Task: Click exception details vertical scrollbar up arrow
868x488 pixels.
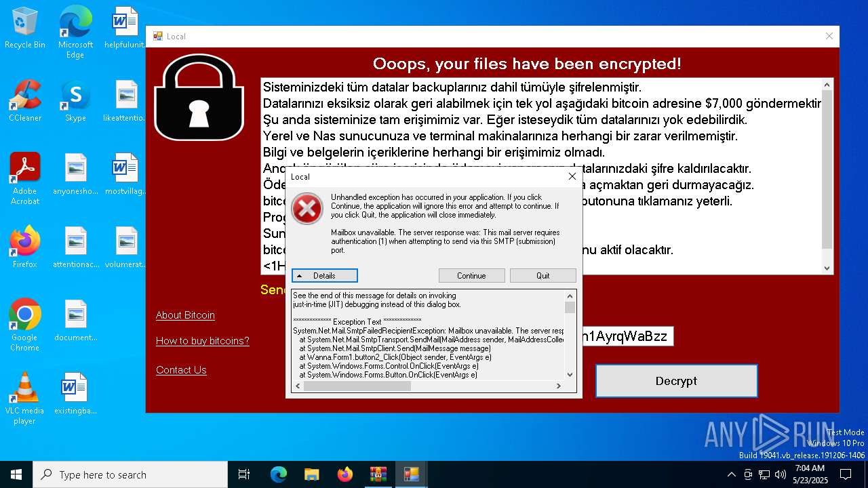Action: pos(570,296)
